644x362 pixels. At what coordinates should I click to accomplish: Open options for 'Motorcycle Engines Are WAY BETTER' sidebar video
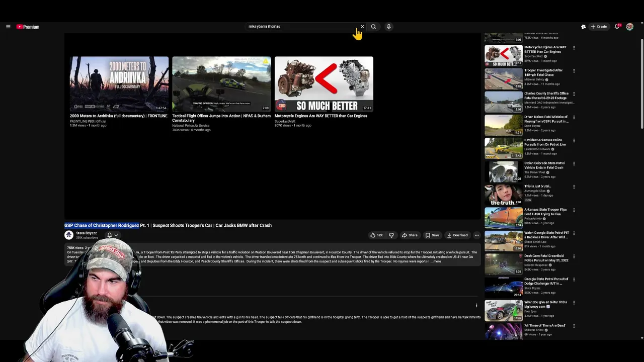pos(574,48)
